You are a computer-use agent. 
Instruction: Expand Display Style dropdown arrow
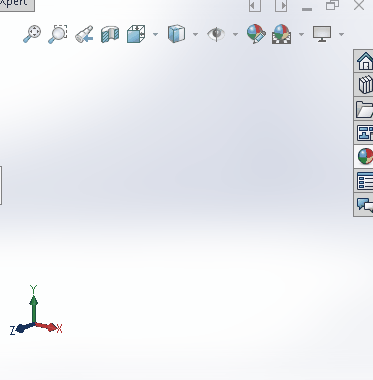[195, 34]
